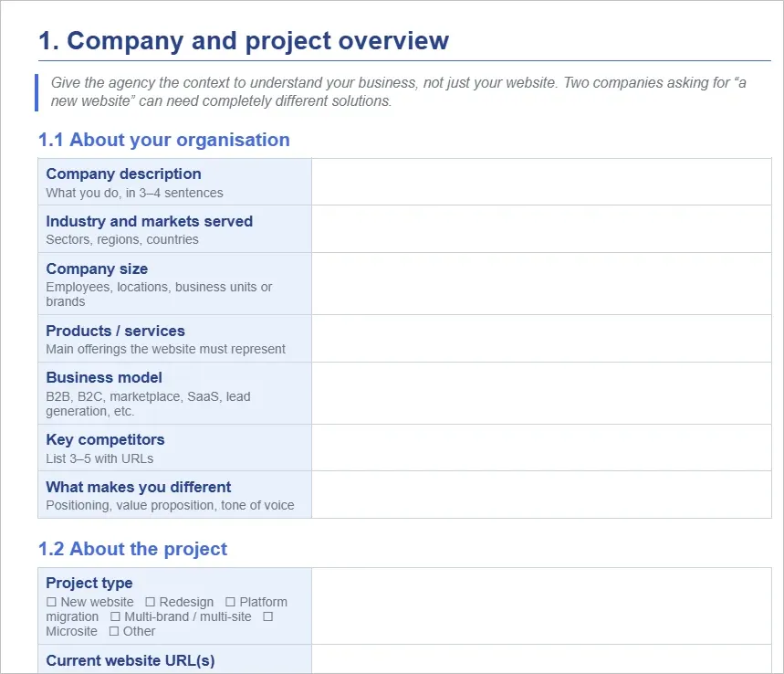Click the 'Current website URL(s)' label
The image size is (784, 674).
point(130,660)
